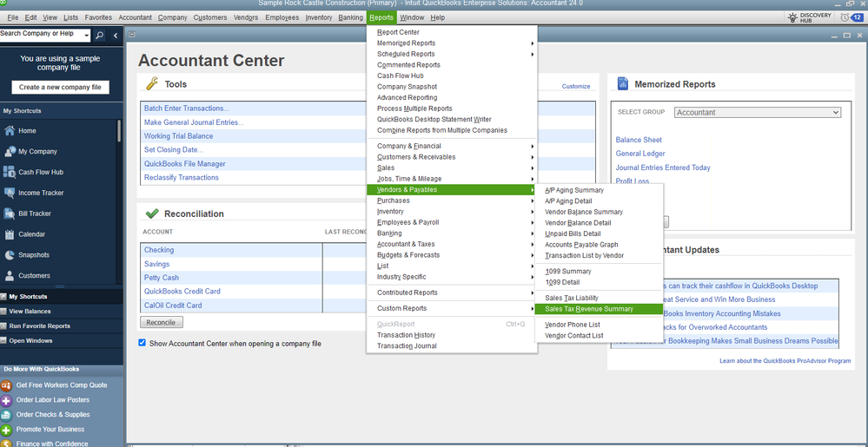Screen dimensions: 868x447
Task: Collapse the left sidebar arrow
Action: click(x=116, y=36)
